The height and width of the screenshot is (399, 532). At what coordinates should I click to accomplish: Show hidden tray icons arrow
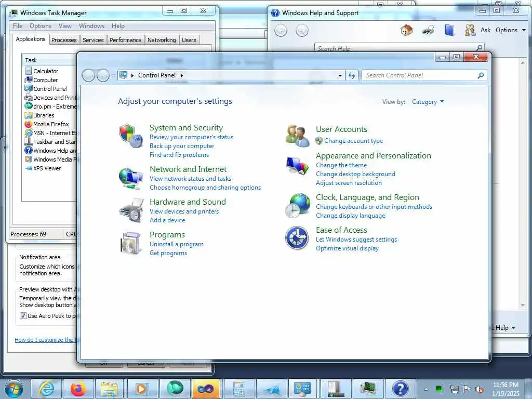[426, 389]
